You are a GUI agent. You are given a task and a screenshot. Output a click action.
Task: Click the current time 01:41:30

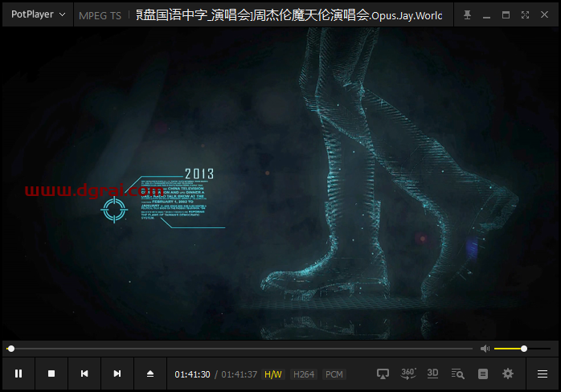click(192, 374)
